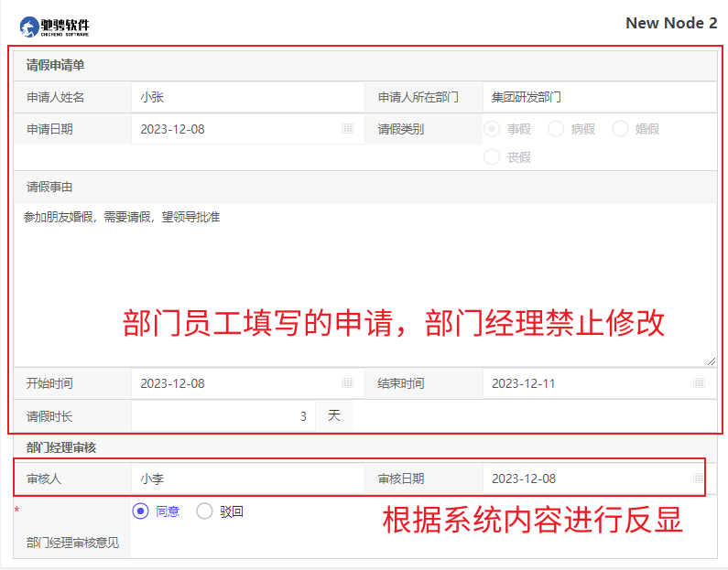The height and width of the screenshot is (570, 728).
Task: Select 驳回 reject radio button
Action: (x=205, y=511)
